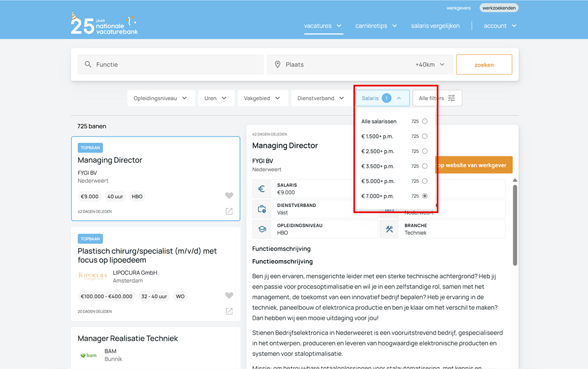Click the location pin icon in Plaats field
This screenshot has height=369, width=588.
click(x=278, y=65)
